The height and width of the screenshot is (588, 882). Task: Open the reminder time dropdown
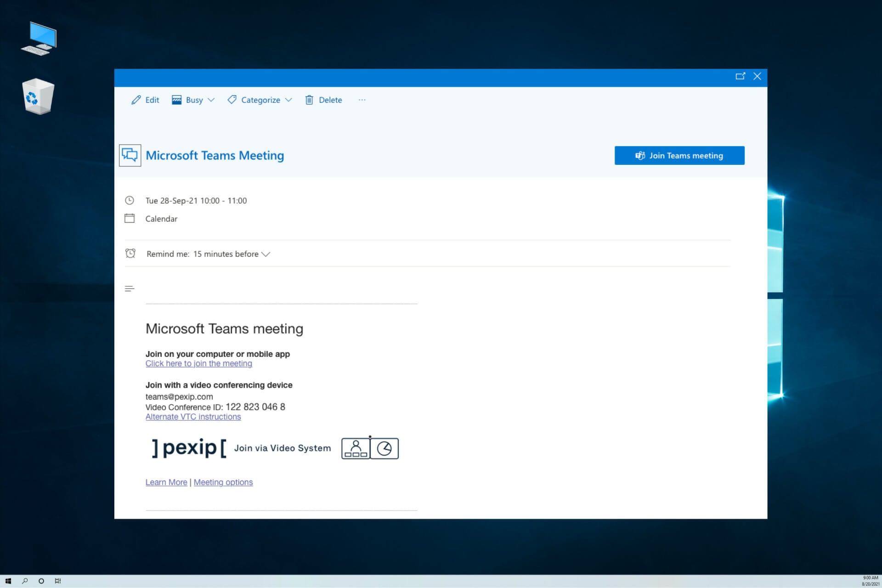click(266, 254)
